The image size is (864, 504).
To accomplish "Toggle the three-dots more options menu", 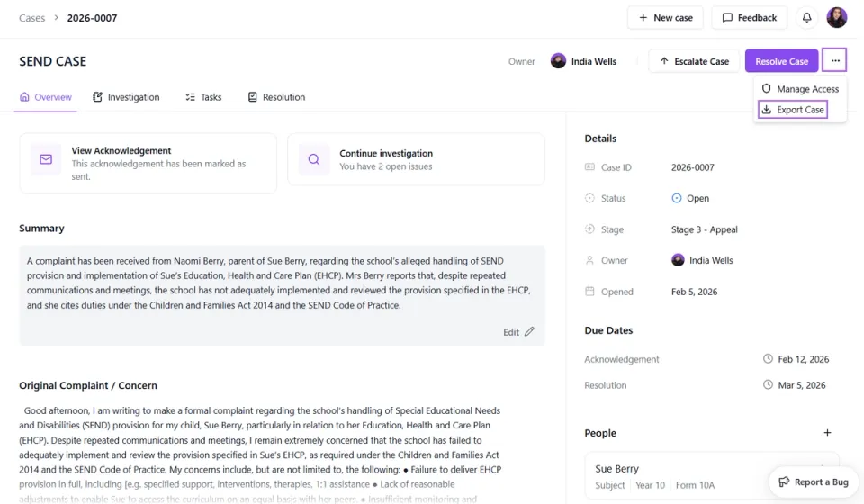I will coord(834,60).
